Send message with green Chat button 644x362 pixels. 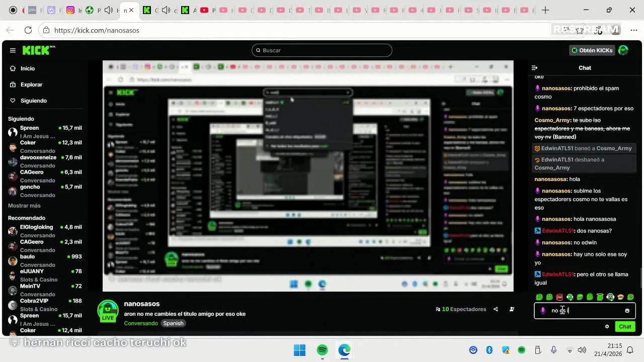[x=625, y=326]
